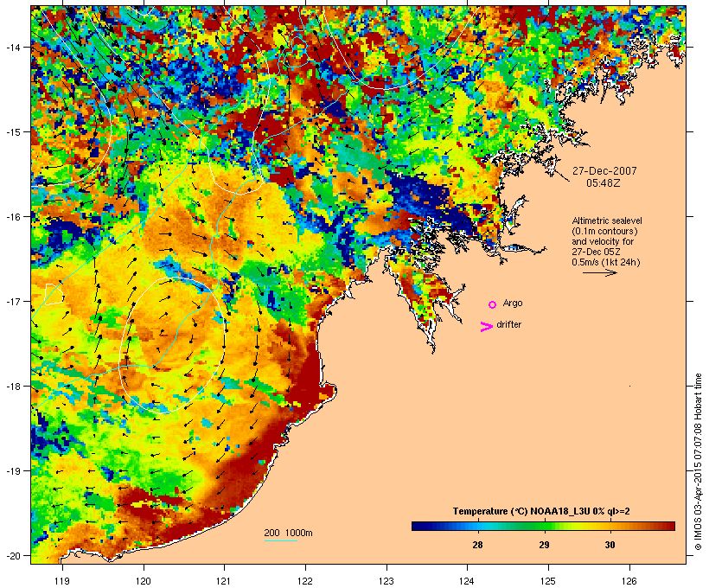Click the date text 27-Dec-2007
This screenshot has width=709, height=588.
tap(604, 171)
